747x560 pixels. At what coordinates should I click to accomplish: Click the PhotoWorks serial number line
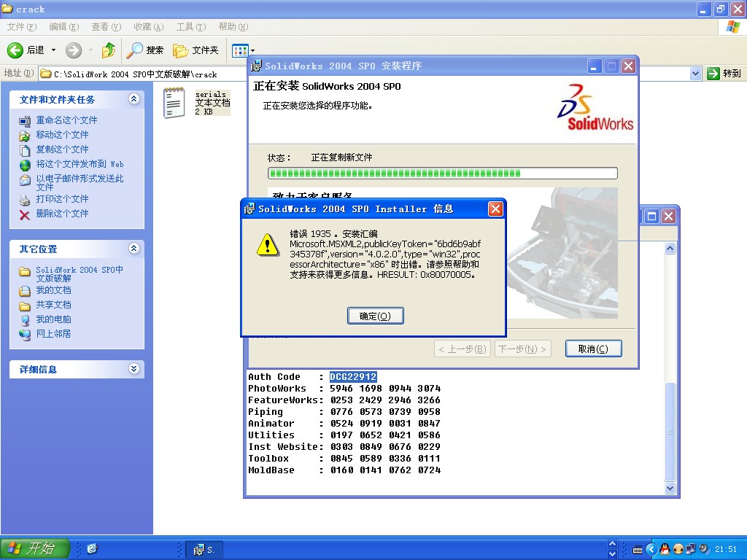(344, 389)
